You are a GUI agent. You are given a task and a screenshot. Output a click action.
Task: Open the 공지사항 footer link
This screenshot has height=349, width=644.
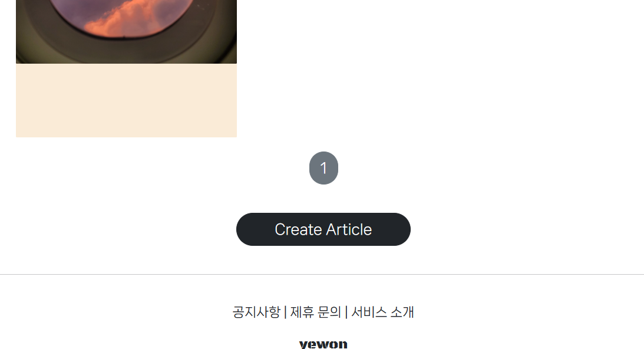(x=256, y=312)
